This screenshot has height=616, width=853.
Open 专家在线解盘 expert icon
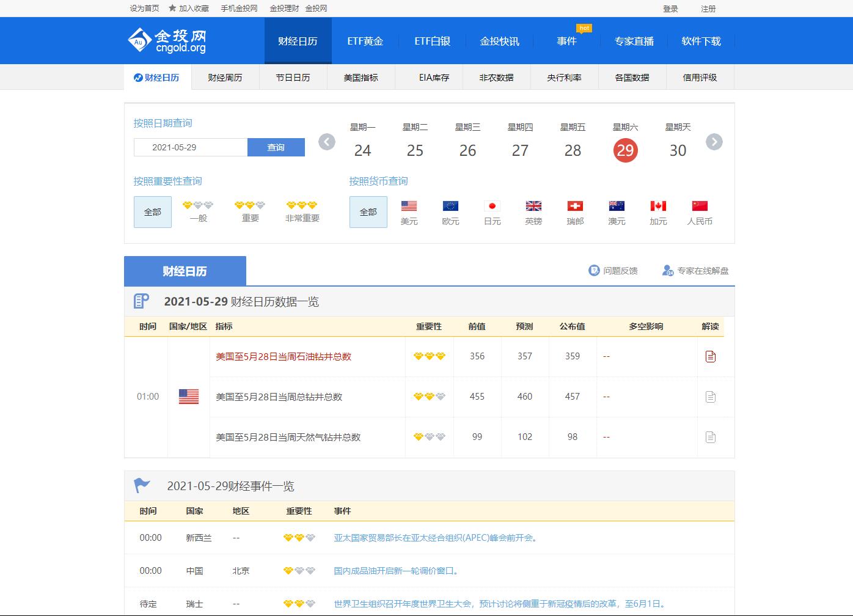tap(668, 271)
